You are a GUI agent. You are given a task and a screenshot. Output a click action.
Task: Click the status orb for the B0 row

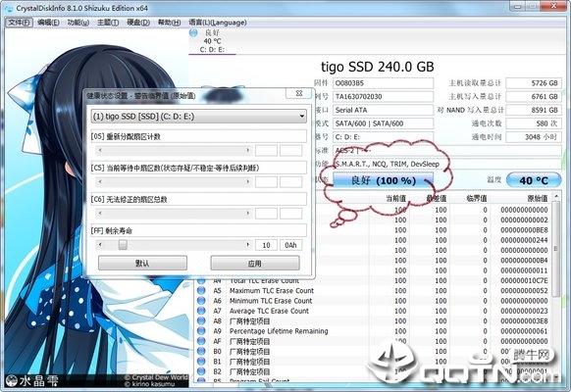point(201,351)
